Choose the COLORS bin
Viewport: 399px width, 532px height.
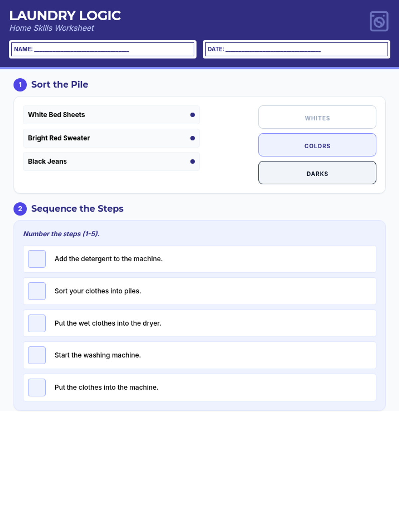[x=317, y=145]
